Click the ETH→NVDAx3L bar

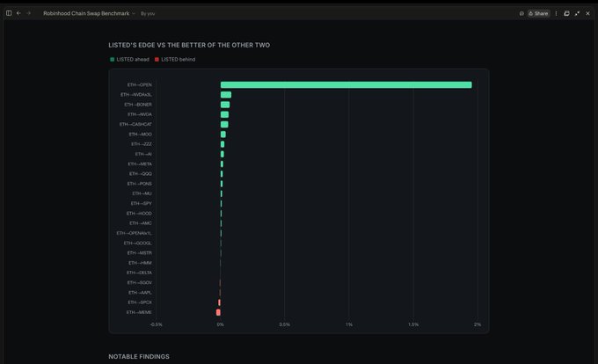click(226, 95)
